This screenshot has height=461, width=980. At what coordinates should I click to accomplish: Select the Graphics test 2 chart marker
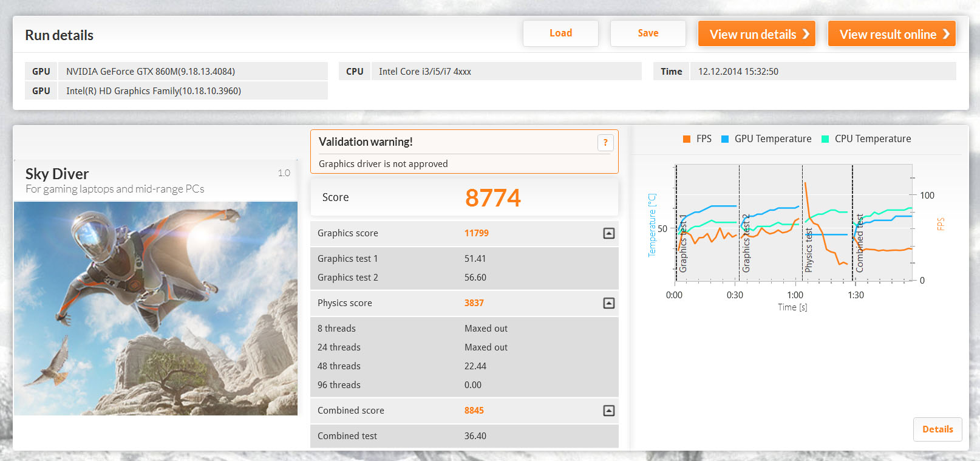tap(746, 243)
